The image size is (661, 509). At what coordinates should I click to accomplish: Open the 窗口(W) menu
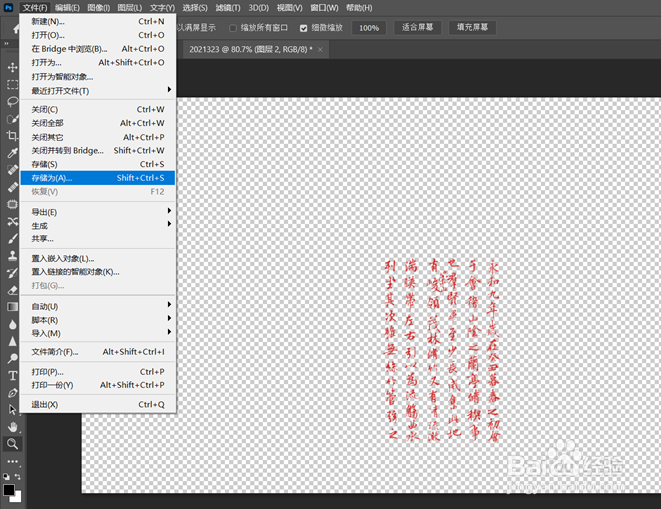324,8
